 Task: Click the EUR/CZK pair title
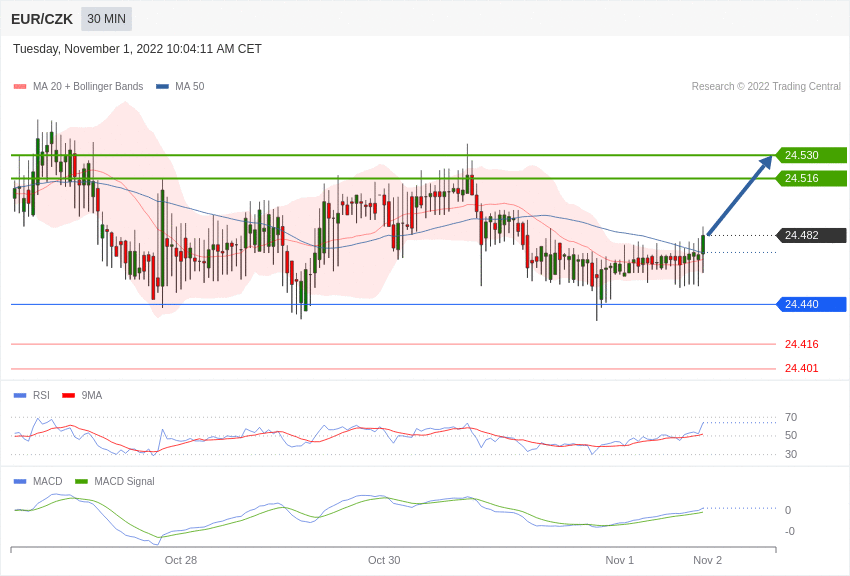42,19
